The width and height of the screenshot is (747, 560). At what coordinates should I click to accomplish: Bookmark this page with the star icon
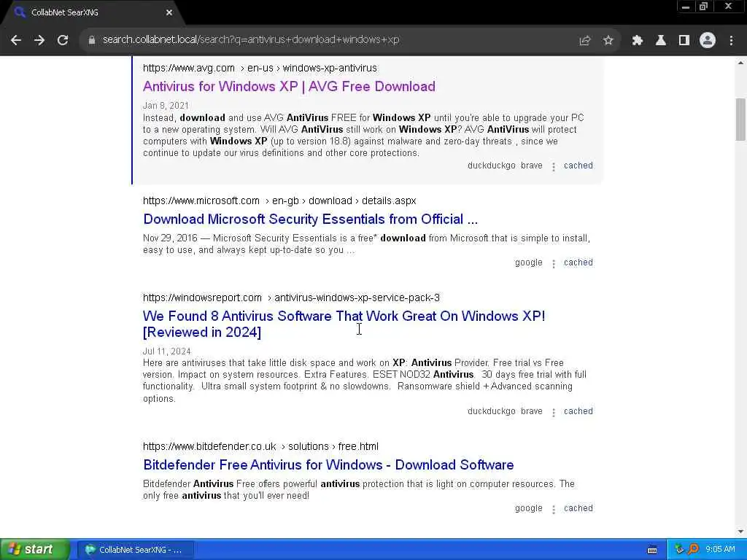click(x=608, y=41)
